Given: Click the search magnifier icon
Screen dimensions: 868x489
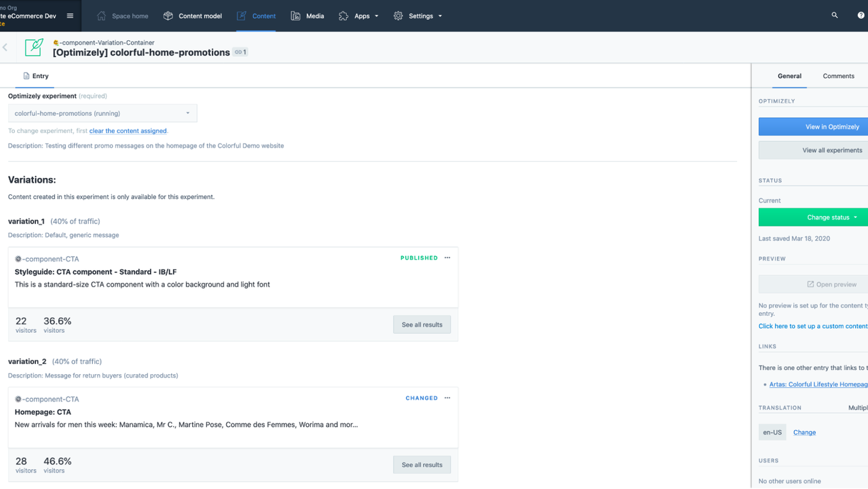Looking at the screenshot, I should point(834,15).
